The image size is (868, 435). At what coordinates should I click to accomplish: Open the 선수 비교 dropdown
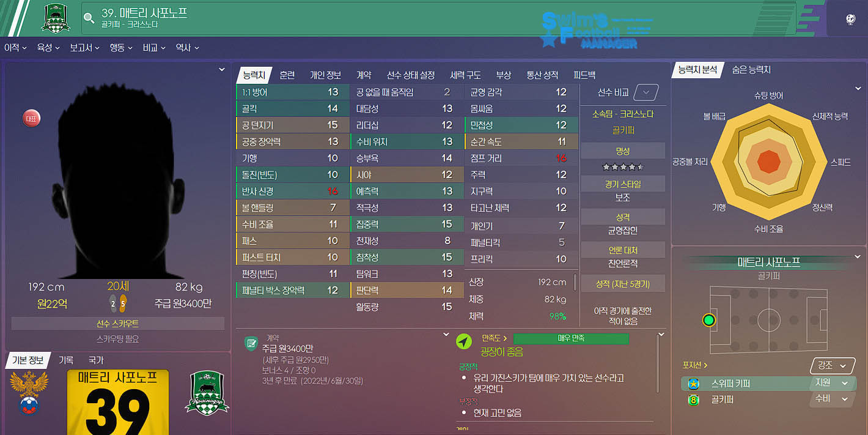[646, 93]
